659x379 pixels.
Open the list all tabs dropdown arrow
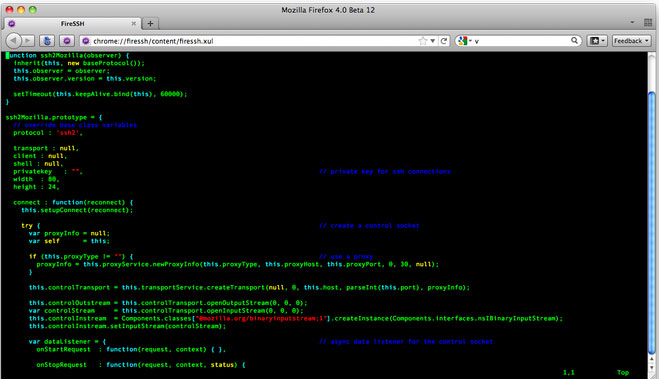[x=632, y=22]
